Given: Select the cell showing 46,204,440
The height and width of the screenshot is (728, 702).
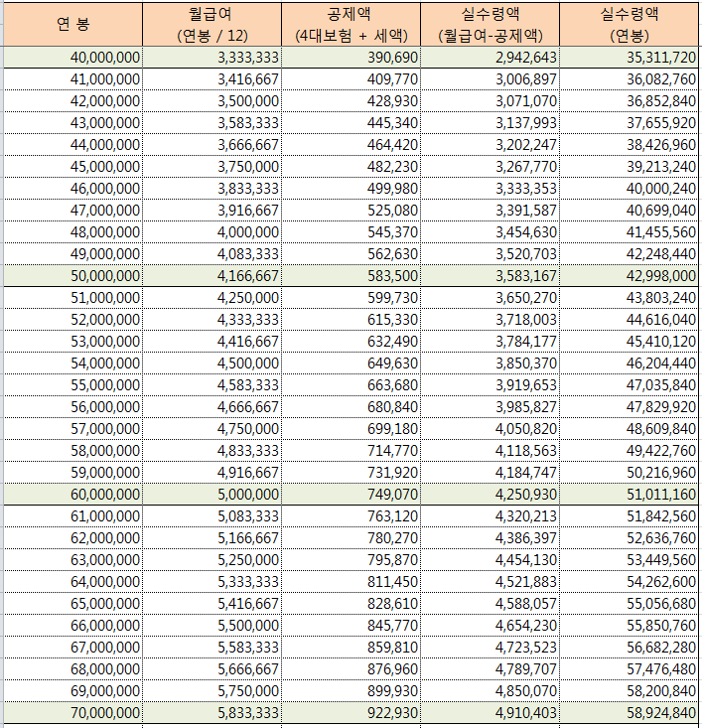Looking at the screenshot, I should 630,364.
